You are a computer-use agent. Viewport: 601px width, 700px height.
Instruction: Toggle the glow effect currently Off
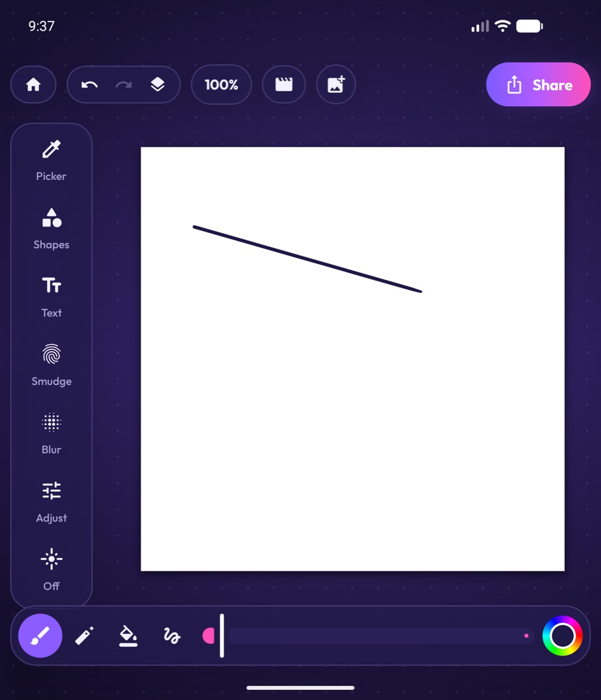click(52, 571)
